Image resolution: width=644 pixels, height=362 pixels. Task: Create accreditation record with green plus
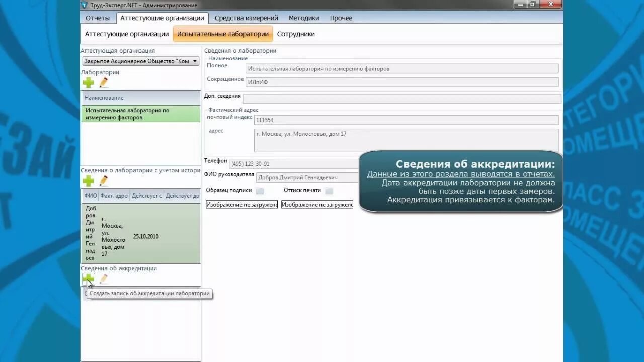pyautogui.click(x=88, y=279)
